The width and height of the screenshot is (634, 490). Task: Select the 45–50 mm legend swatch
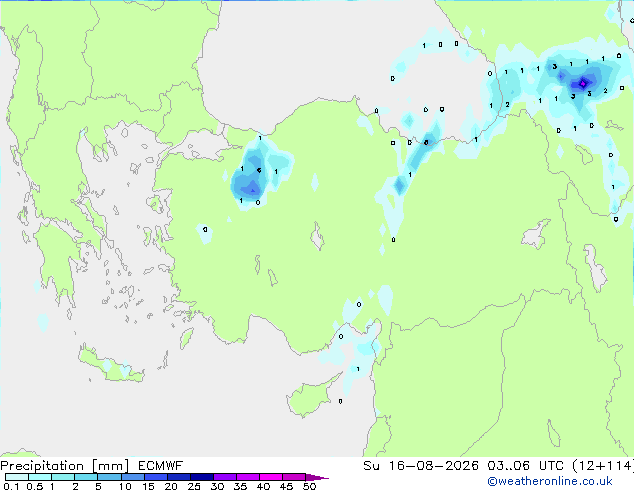[294, 477]
